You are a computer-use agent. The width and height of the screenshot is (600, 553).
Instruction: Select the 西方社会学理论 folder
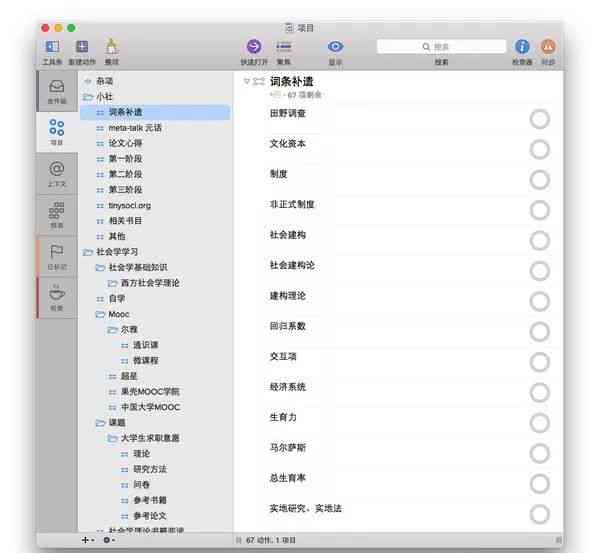(x=150, y=283)
